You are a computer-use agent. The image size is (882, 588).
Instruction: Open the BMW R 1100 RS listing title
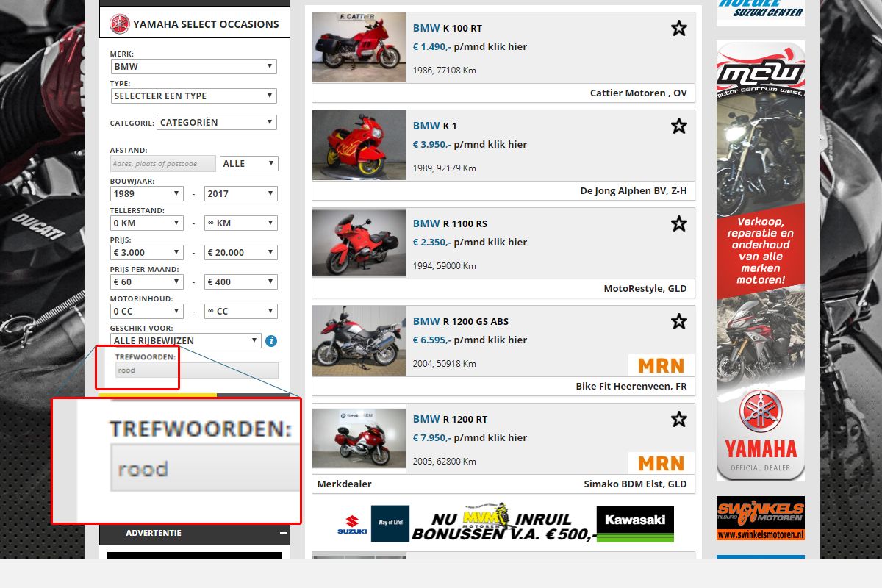pos(450,224)
